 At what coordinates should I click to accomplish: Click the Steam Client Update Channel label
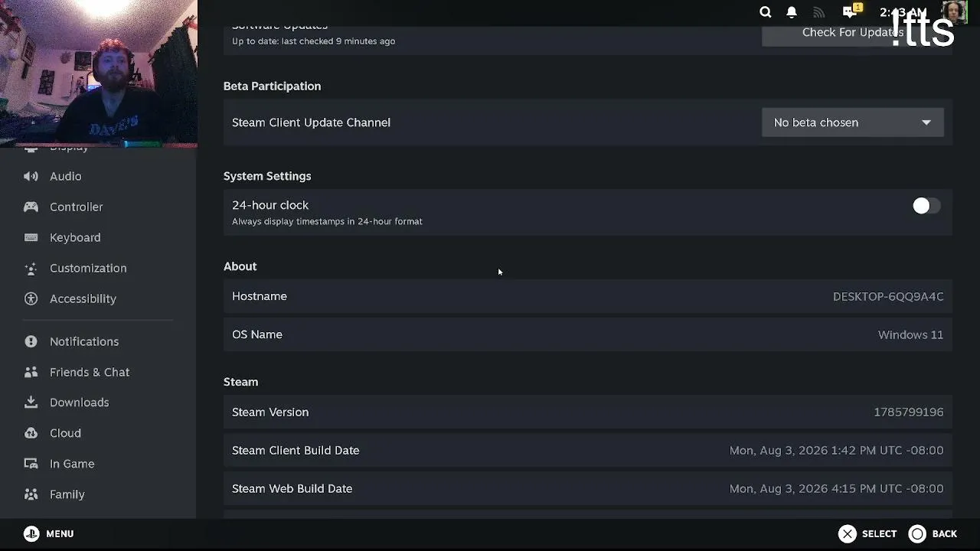coord(311,122)
